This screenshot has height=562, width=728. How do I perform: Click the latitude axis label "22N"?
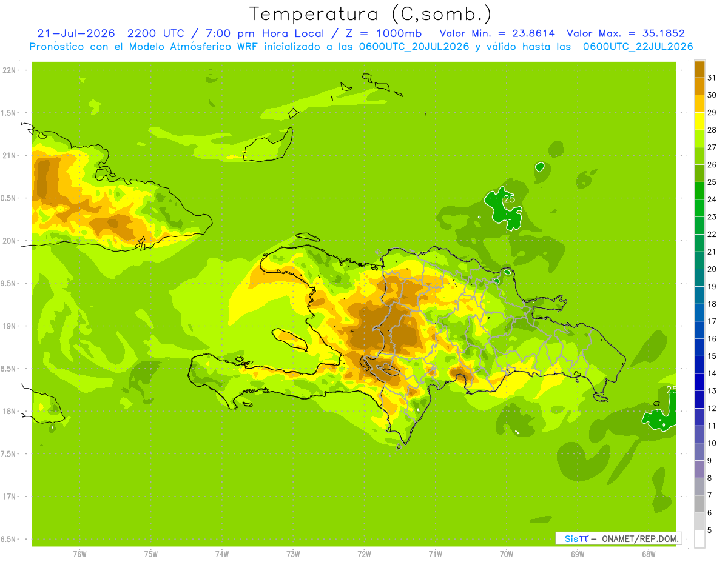pyautogui.click(x=10, y=70)
